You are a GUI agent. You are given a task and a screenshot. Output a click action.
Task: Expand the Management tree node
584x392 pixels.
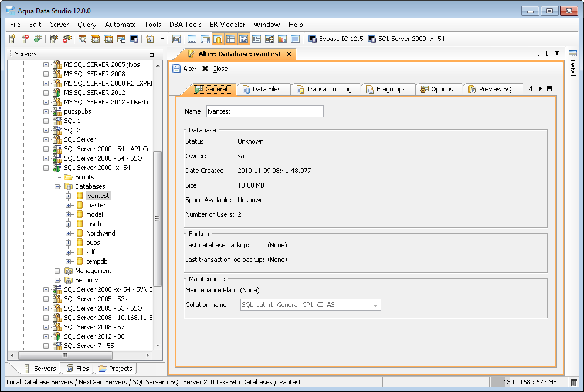[x=57, y=271]
